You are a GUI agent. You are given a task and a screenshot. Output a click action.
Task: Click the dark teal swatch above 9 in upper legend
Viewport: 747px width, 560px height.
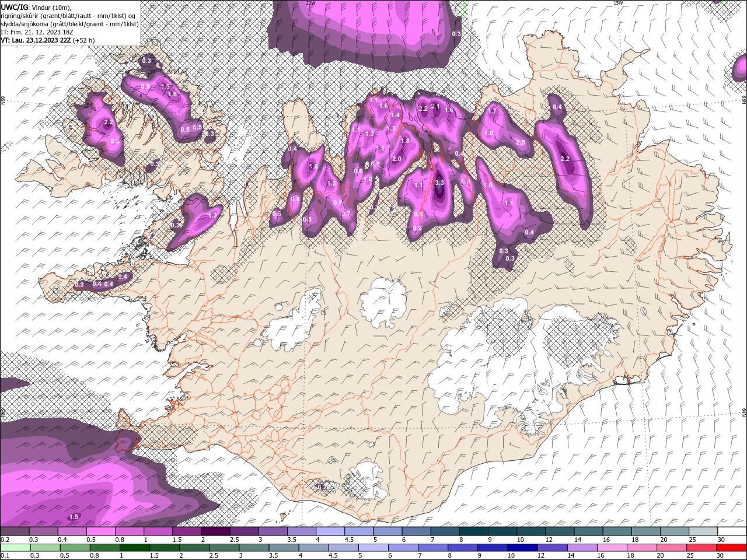502,532
